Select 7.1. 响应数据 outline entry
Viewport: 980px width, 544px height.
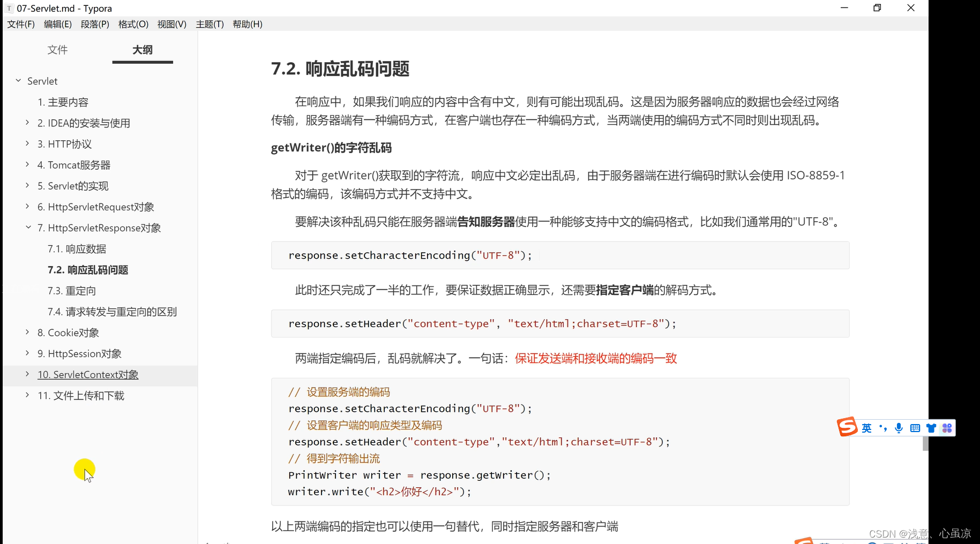tap(77, 248)
